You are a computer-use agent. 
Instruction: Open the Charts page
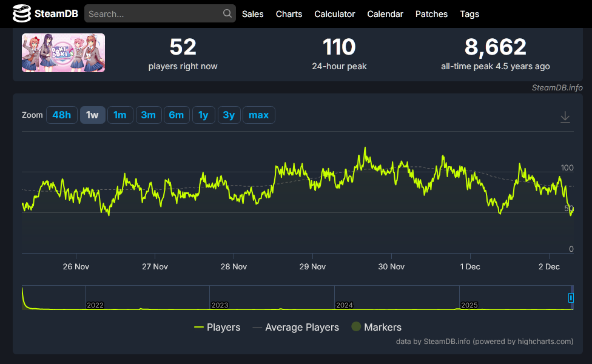pyautogui.click(x=289, y=14)
